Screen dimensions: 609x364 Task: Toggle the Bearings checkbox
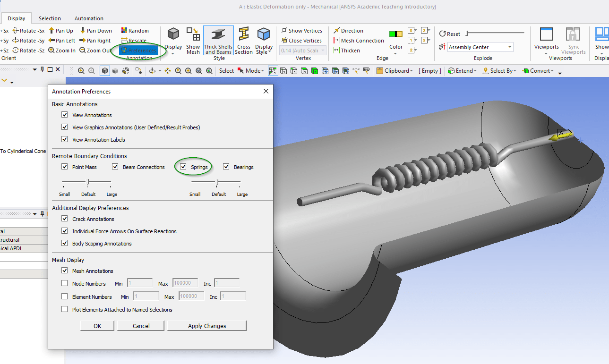coord(226,167)
